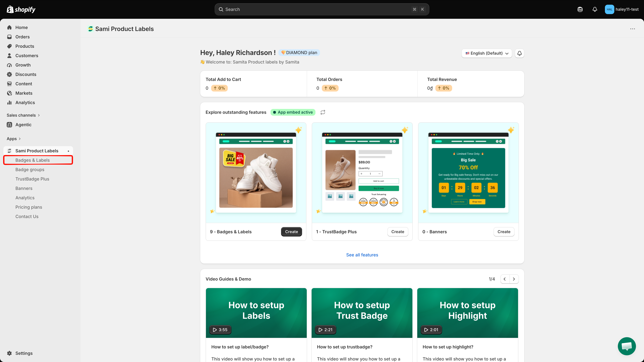Click the Analytics bar chart icon
Screen dimensions: 644x362
tap(10, 102)
